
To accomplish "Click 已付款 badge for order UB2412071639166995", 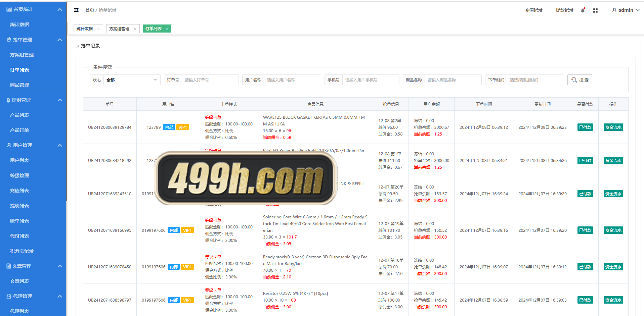I will [585, 230].
